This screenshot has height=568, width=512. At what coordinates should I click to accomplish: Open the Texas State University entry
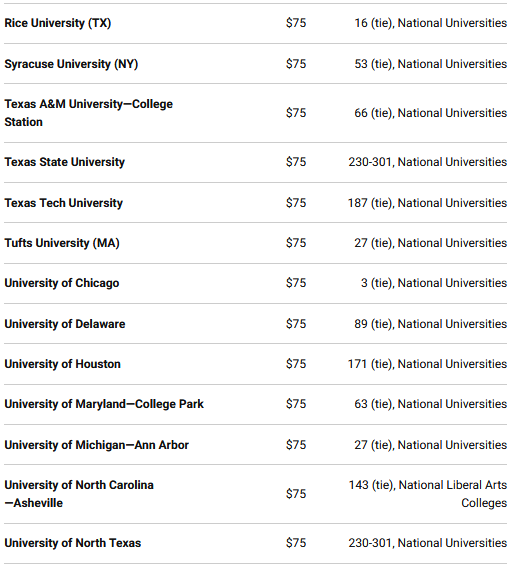pyautogui.click(x=64, y=162)
